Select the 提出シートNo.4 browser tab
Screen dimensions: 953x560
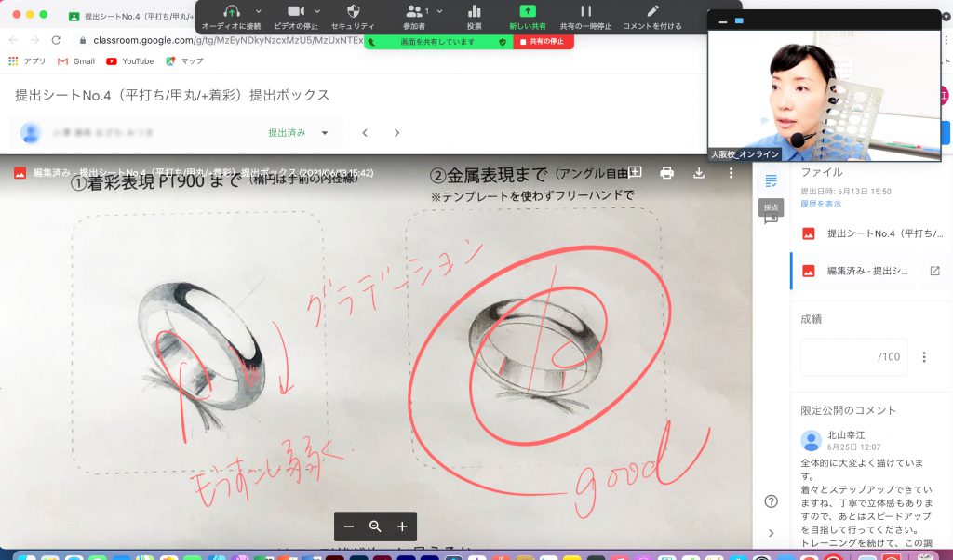[130, 17]
